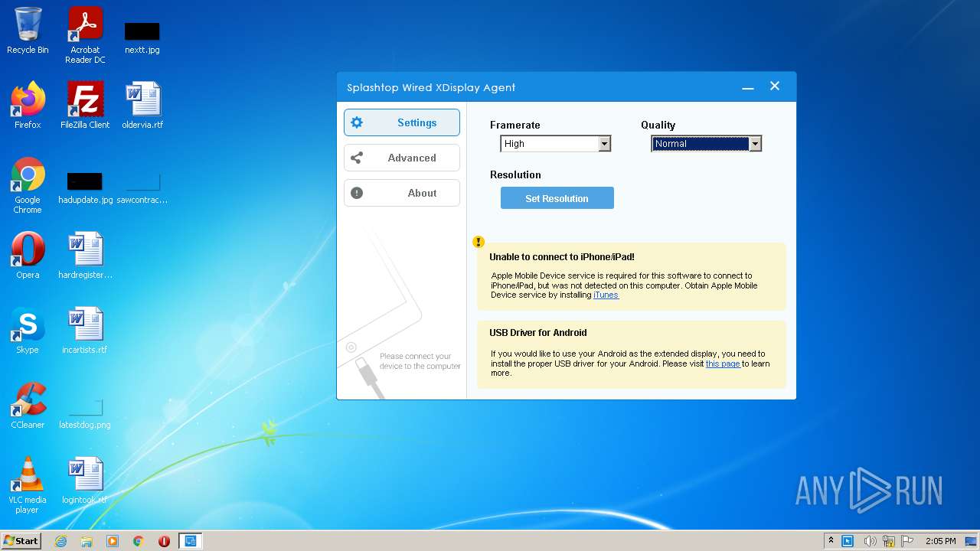Click the Set Resolution button
This screenshot has height=551, width=980.
(557, 198)
